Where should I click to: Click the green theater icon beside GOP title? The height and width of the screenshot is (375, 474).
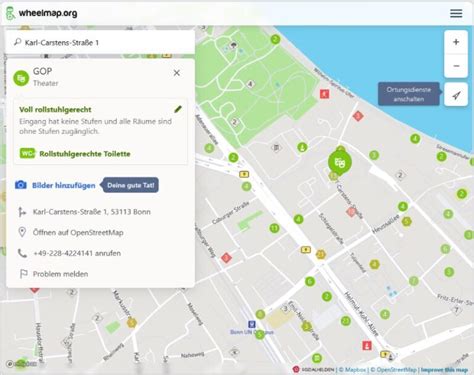point(21,78)
